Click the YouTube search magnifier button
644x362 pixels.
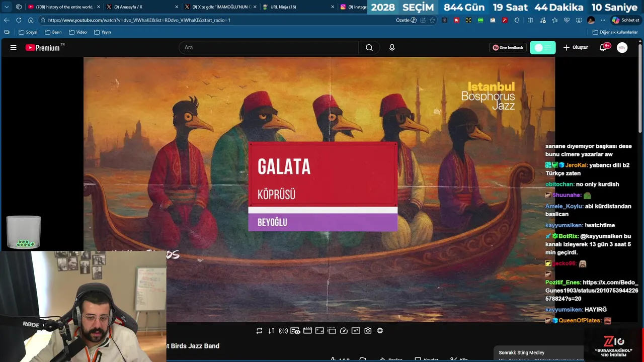point(369,48)
